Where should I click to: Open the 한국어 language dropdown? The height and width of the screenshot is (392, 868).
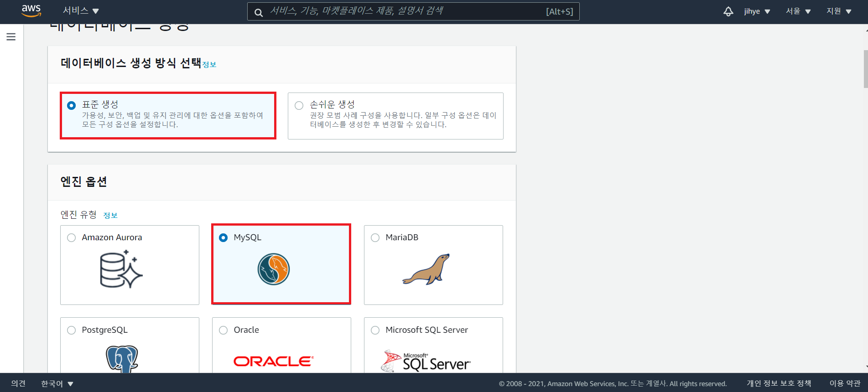(57, 384)
